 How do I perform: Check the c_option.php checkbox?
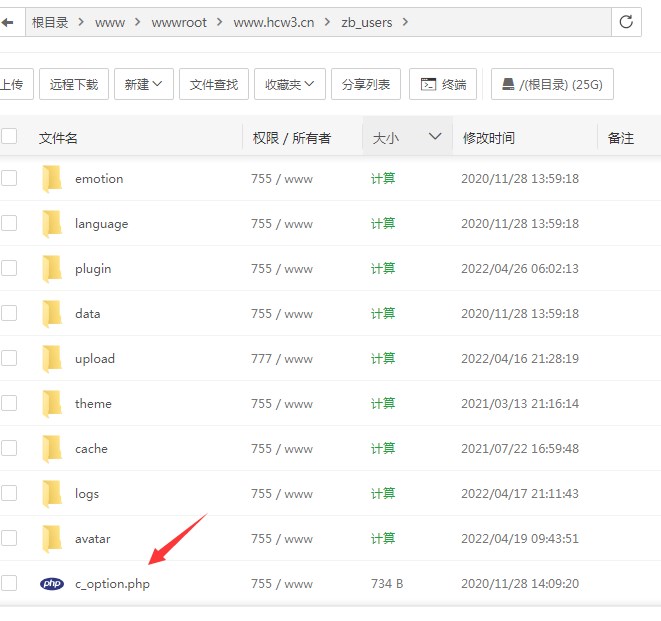point(9,583)
